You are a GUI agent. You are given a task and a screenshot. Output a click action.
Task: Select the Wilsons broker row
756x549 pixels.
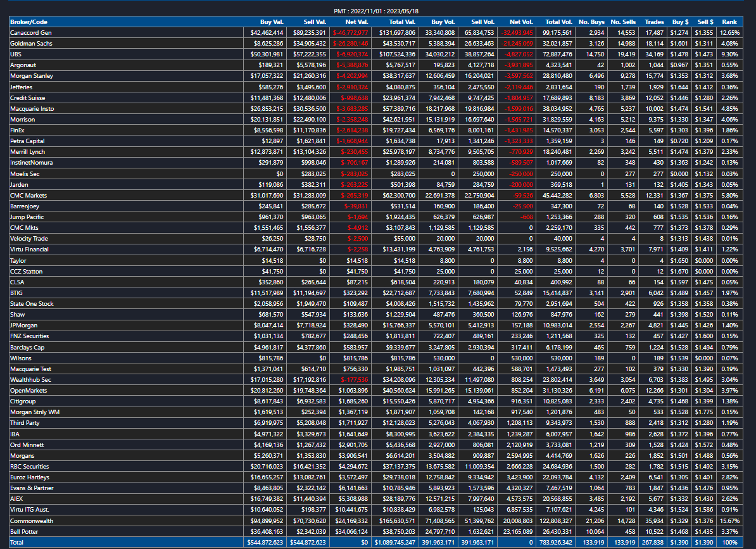click(x=376, y=358)
